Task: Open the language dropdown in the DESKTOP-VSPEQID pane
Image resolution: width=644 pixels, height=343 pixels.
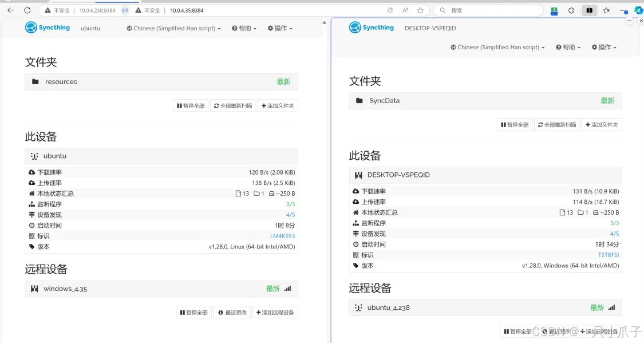Action: click(x=497, y=47)
